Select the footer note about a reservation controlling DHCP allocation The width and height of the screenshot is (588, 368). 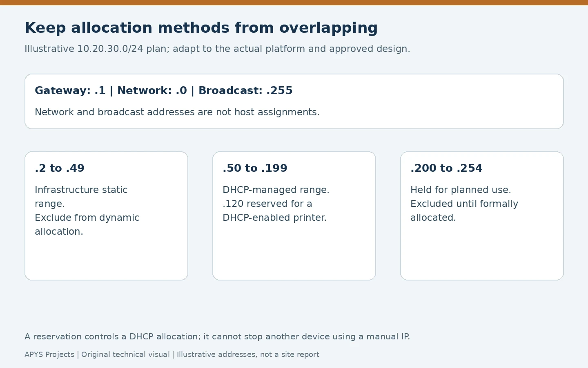(217, 337)
